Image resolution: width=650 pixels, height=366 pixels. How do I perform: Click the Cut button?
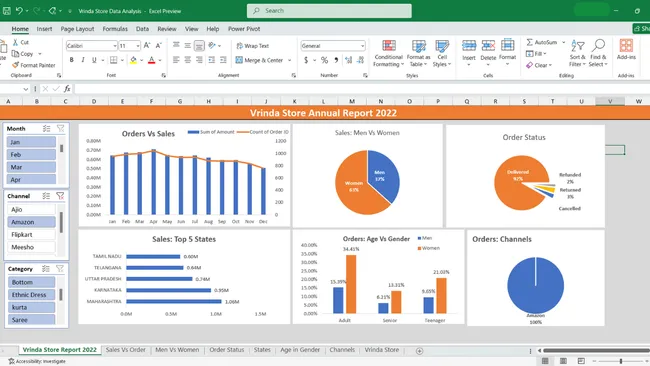click(x=21, y=42)
